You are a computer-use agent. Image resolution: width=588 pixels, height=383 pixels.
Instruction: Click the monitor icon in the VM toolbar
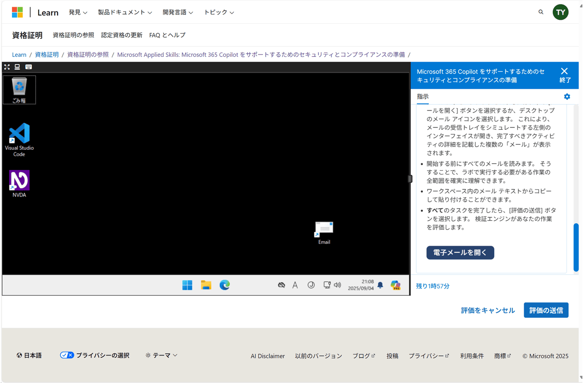pyautogui.click(x=17, y=67)
